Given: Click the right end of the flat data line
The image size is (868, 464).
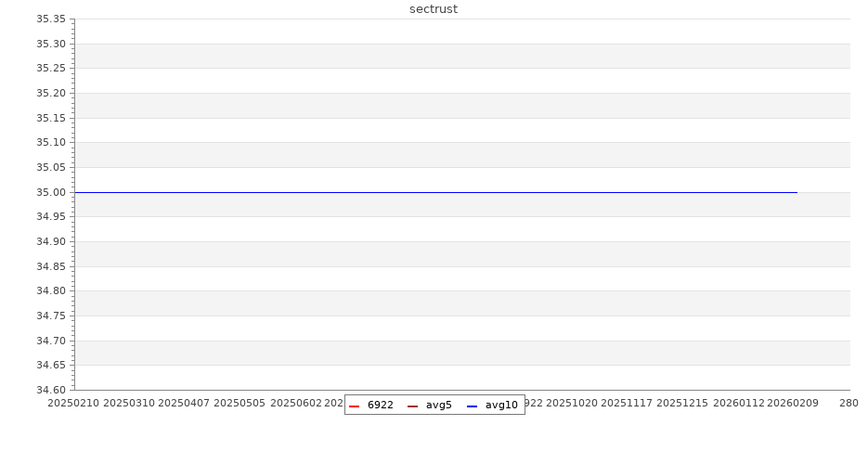Looking at the screenshot, I should point(796,192).
